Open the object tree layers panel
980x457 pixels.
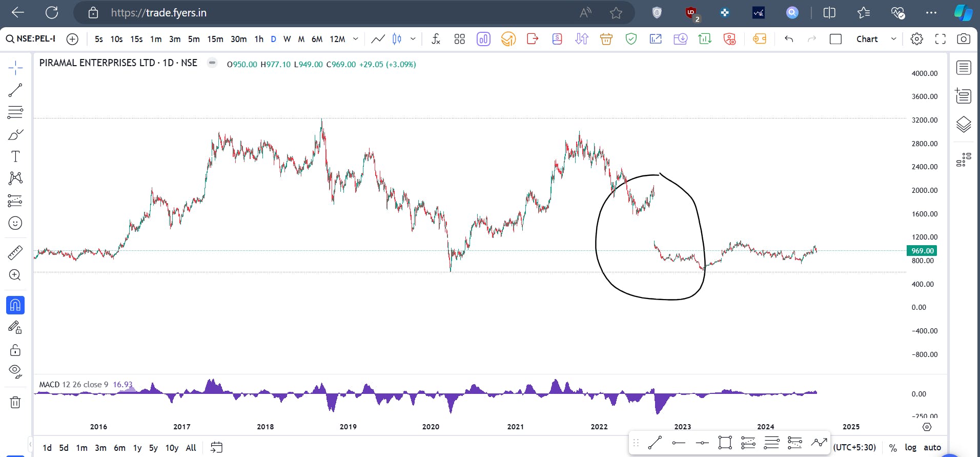tap(964, 125)
